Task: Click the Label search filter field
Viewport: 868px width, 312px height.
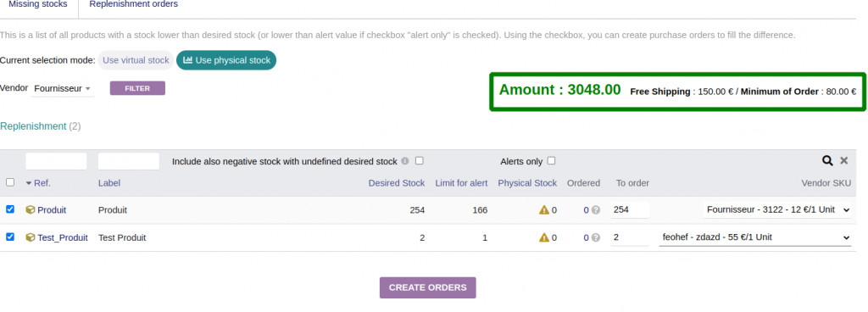Action: pyautogui.click(x=129, y=161)
